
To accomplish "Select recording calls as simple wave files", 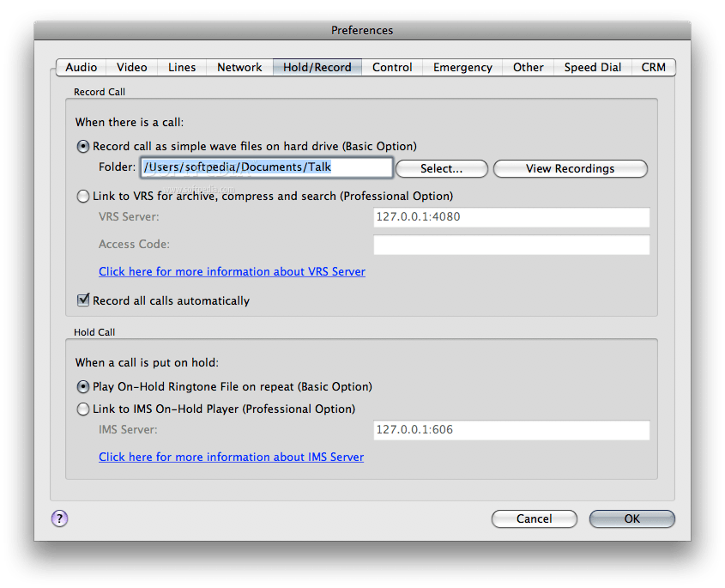I will pyautogui.click(x=83, y=146).
